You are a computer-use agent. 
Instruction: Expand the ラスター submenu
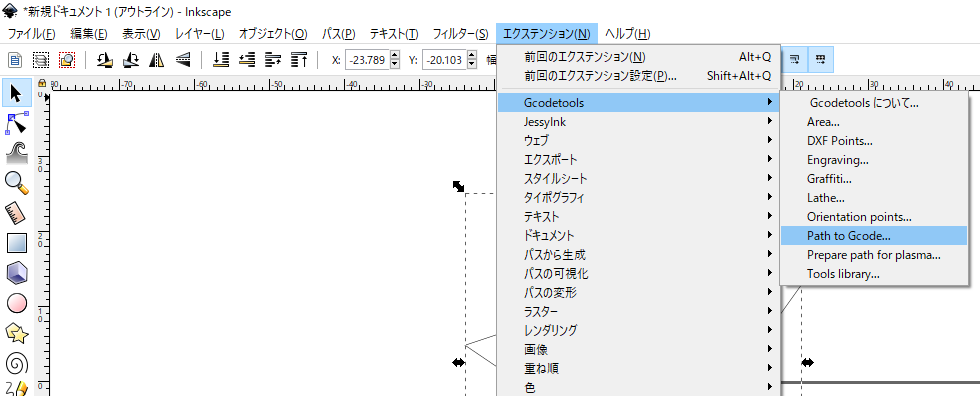coord(638,311)
